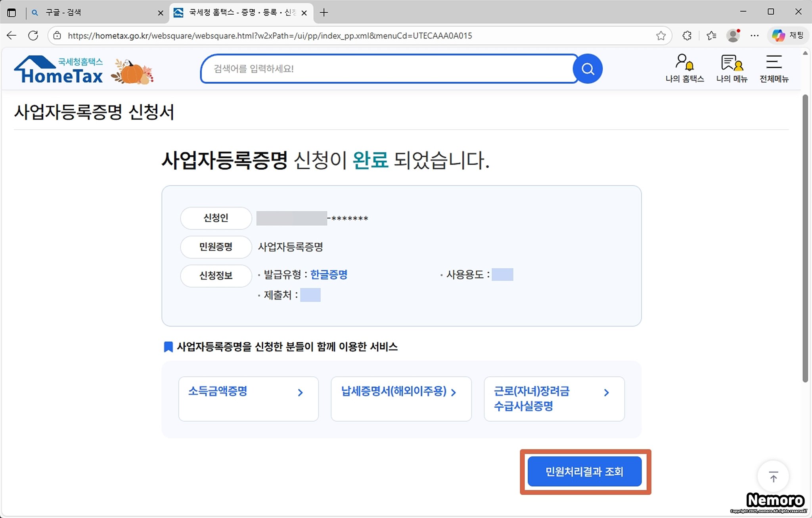Open browser settings ellipsis menu
Screen dimensions: 812x518
(x=755, y=36)
